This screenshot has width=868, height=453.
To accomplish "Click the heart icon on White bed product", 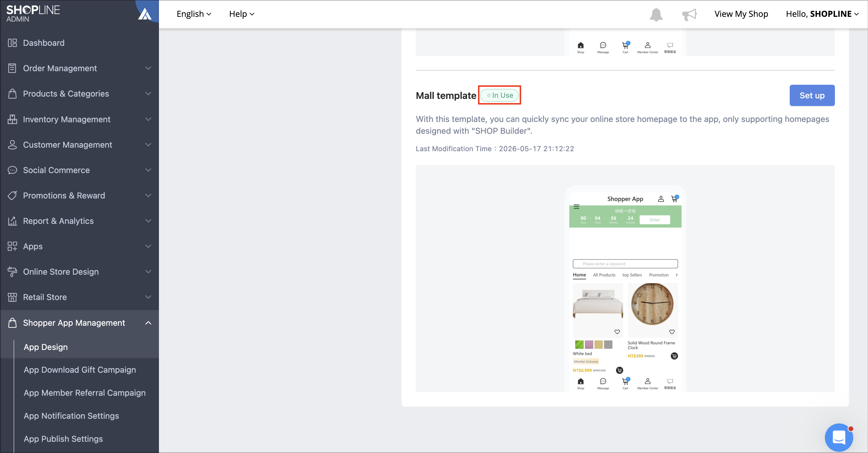I will [617, 332].
